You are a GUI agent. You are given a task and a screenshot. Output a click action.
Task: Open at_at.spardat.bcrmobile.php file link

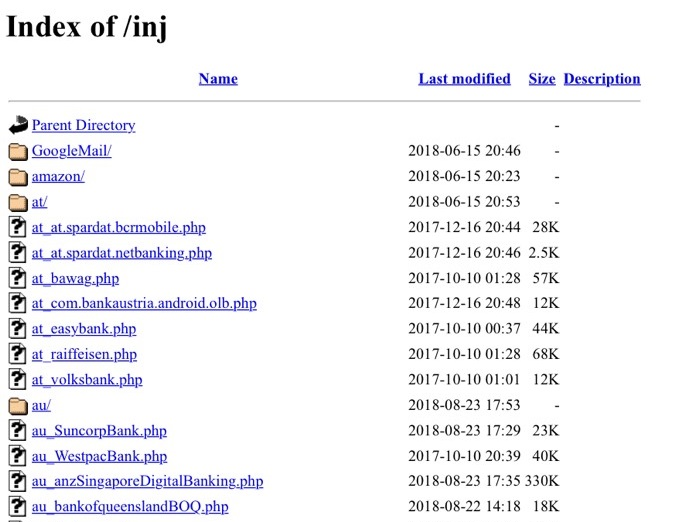pos(119,228)
